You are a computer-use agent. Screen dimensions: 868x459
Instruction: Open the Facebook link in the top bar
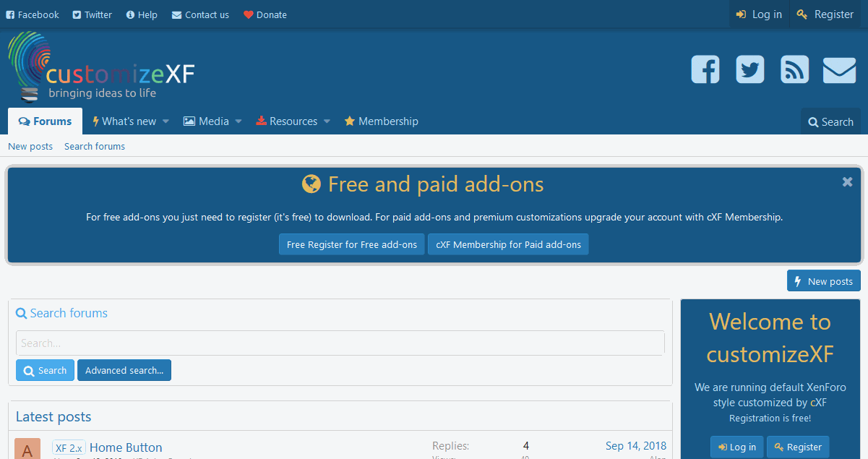coord(32,14)
